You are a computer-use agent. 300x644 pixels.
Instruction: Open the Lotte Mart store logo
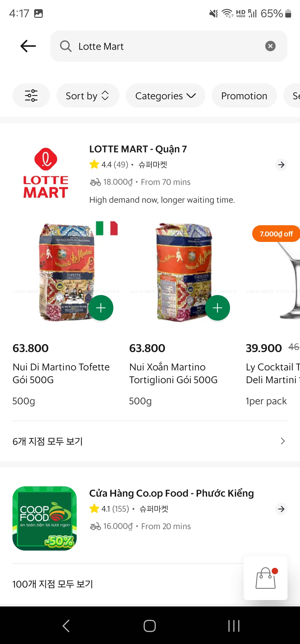(x=46, y=173)
